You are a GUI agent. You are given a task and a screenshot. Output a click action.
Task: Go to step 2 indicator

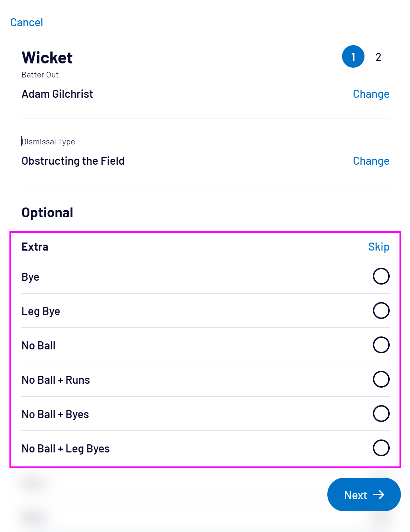378,57
